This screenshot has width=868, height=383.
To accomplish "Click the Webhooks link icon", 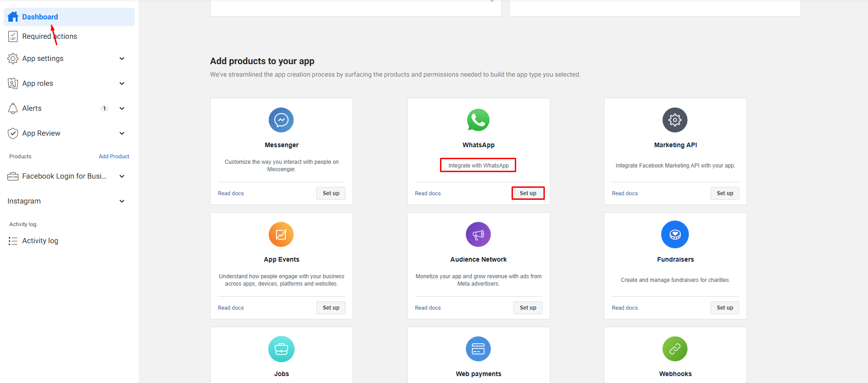I will click(x=675, y=349).
